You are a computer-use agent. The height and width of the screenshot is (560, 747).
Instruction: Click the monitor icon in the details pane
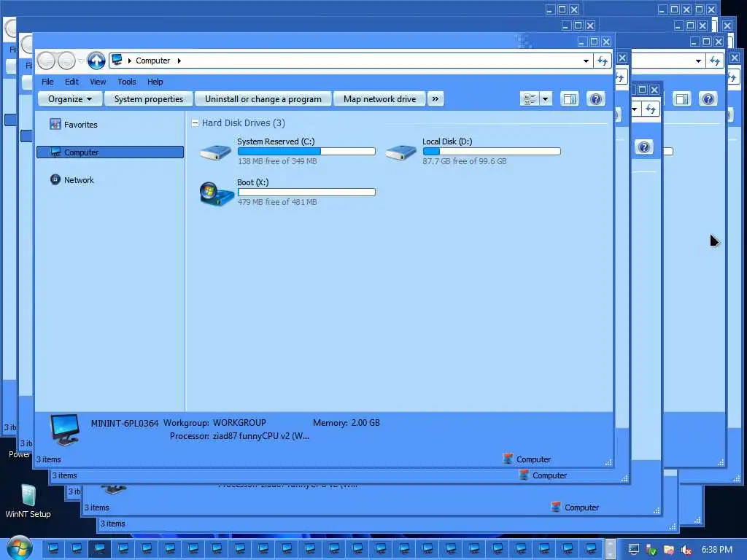pyautogui.click(x=65, y=429)
